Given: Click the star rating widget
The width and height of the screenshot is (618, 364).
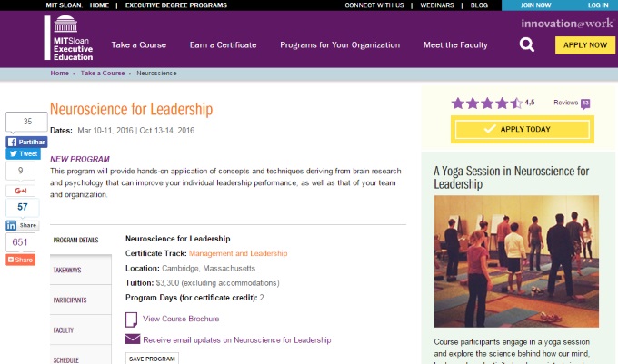Looking at the screenshot, I should [486, 103].
